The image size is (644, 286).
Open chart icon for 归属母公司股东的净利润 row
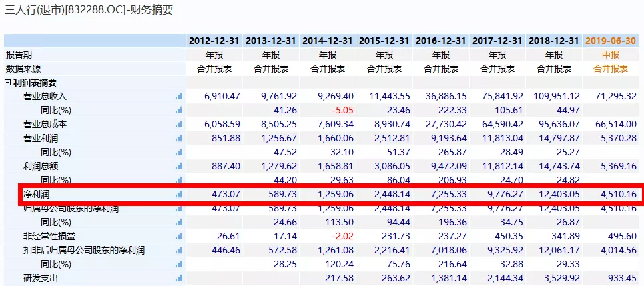pos(179,209)
